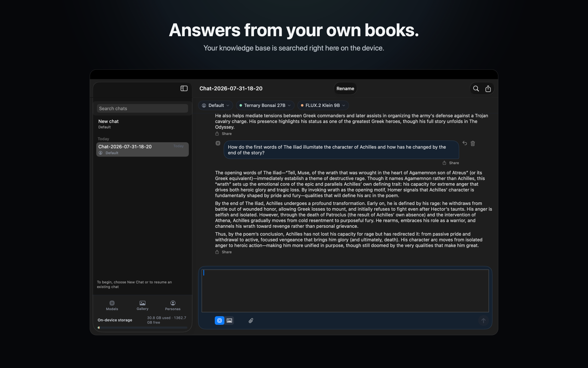The width and height of the screenshot is (588, 368).
Task: Click the 'Your knowledge base is searched' subtitle
Action: [x=294, y=48]
